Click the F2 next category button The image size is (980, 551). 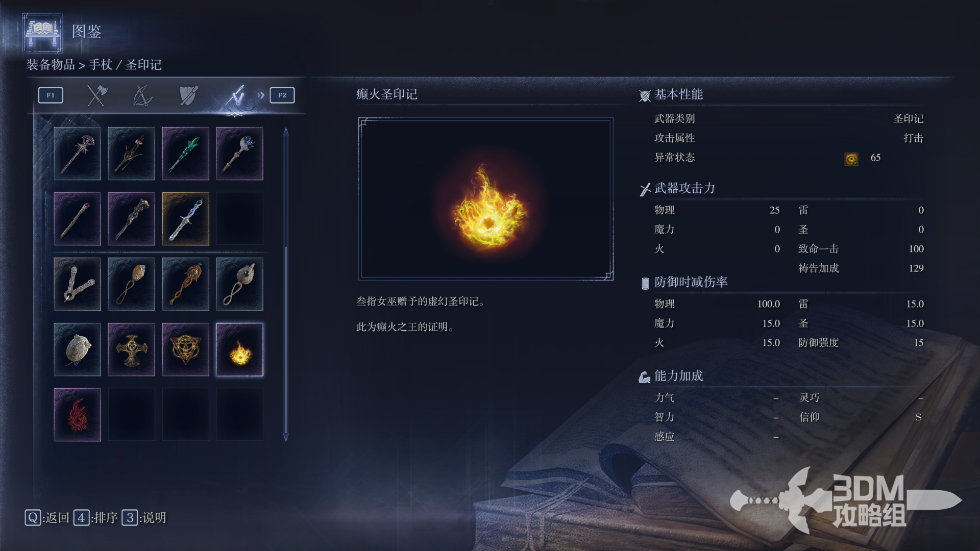click(282, 95)
